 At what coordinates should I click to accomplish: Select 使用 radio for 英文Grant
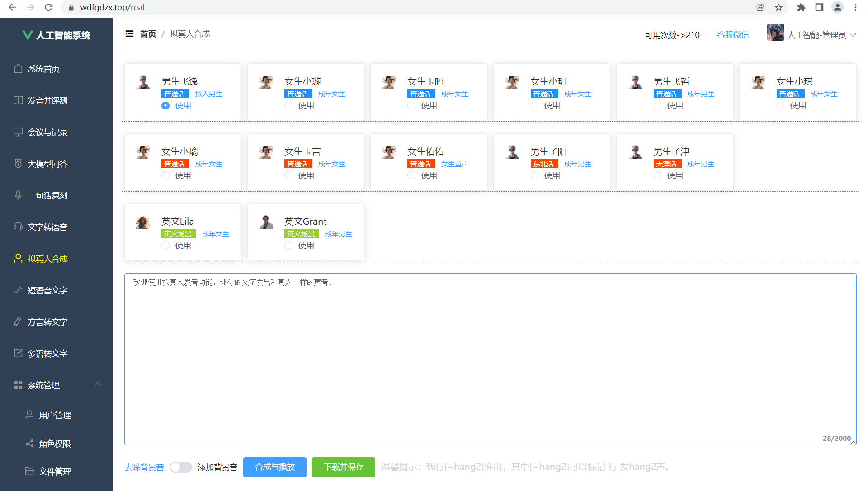click(288, 245)
